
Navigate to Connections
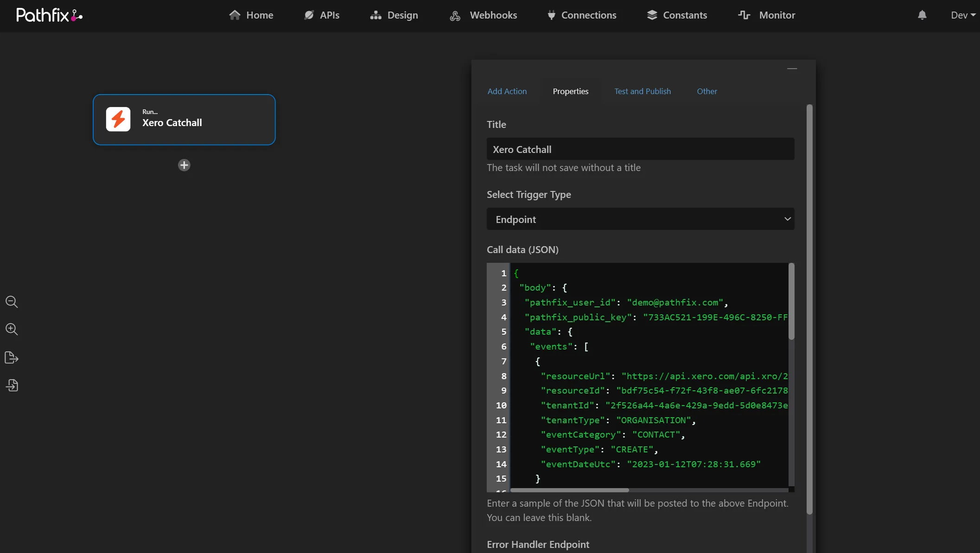pos(582,15)
